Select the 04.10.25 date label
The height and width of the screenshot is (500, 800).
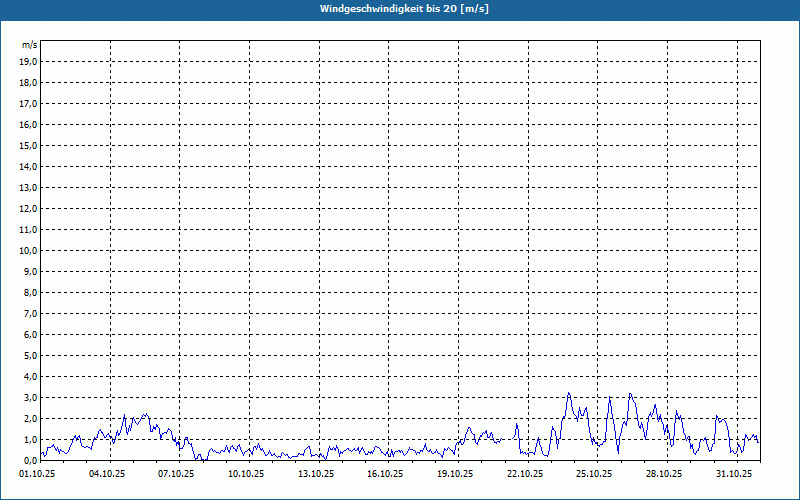coord(107,474)
